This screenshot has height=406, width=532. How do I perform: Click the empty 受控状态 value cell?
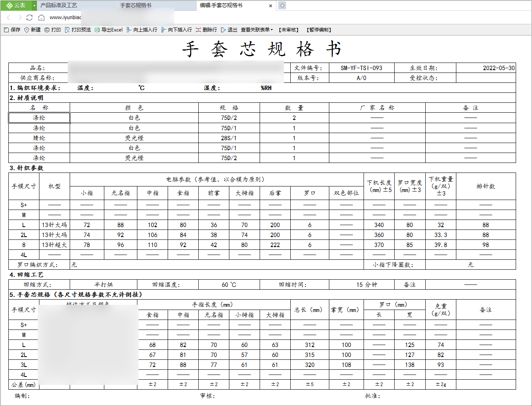(486, 78)
